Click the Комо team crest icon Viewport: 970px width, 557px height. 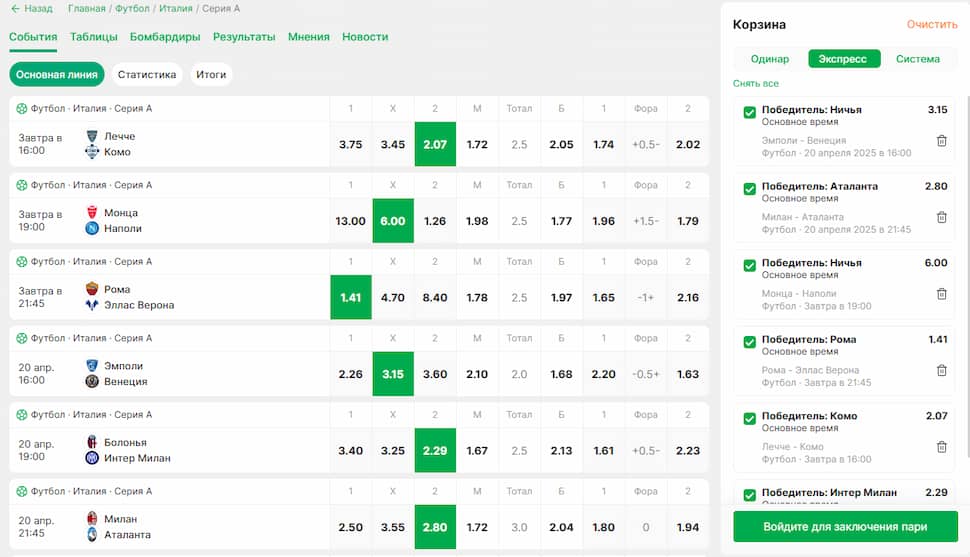92,152
